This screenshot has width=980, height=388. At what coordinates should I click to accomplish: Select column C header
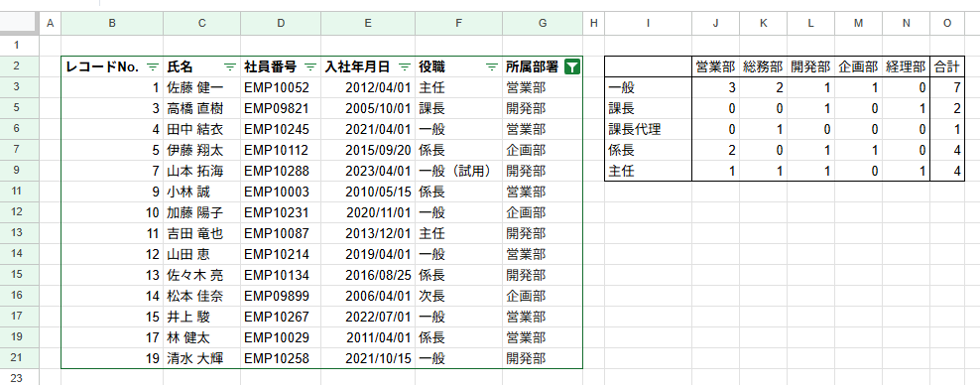[x=202, y=23]
